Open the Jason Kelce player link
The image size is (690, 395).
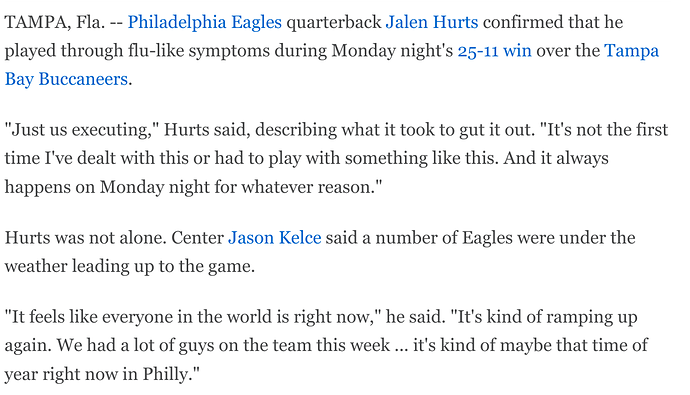(275, 238)
